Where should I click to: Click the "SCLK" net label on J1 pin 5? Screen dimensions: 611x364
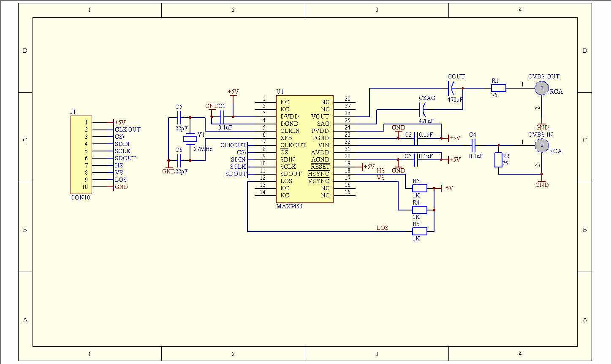(122, 151)
